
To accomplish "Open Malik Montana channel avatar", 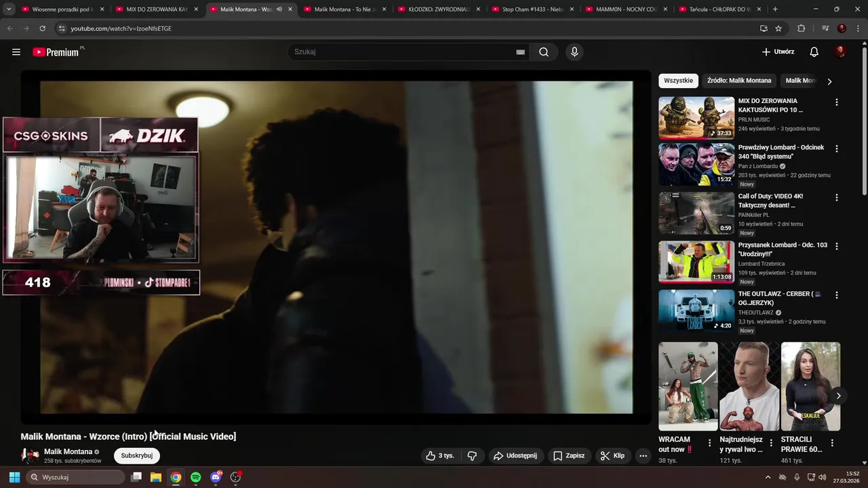I will (x=30, y=455).
